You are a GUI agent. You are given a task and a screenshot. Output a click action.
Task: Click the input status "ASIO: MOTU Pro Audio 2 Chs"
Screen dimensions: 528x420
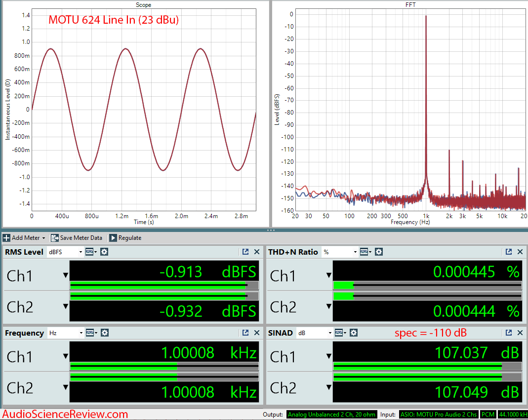(439, 415)
